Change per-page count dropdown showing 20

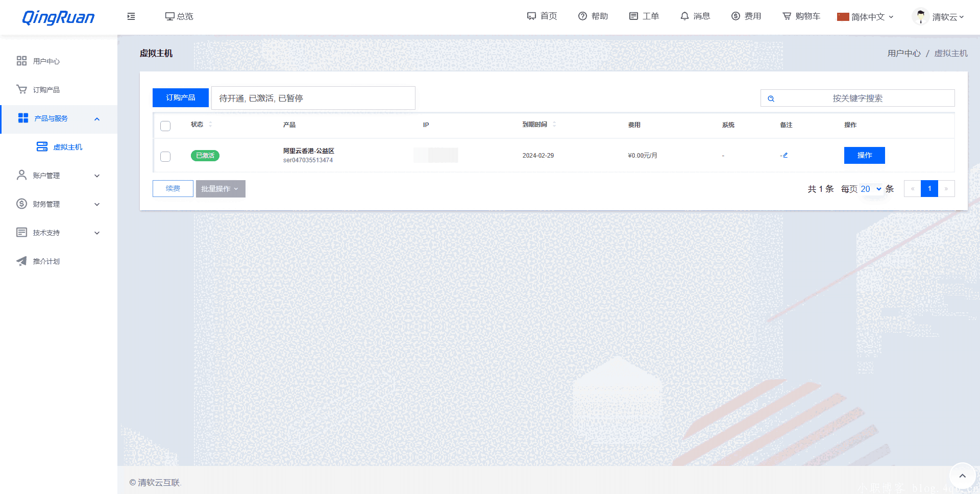tap(871, 189)
